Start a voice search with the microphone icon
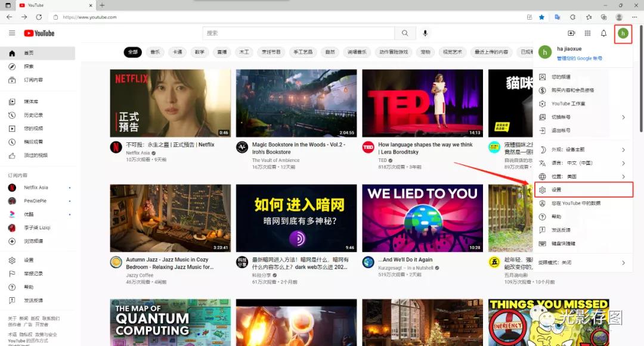Image resolution: width=644 pixels, height=346 pixels. [425, 33]
